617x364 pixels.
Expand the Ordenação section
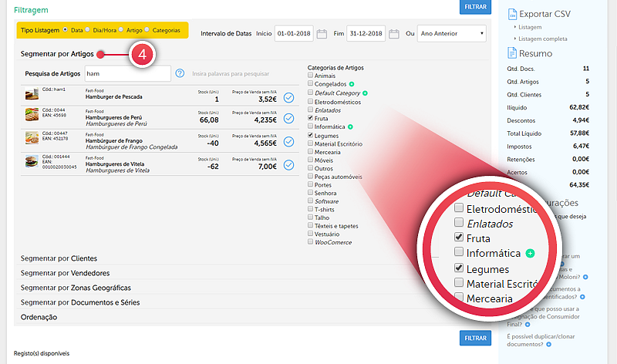[43, 316]
